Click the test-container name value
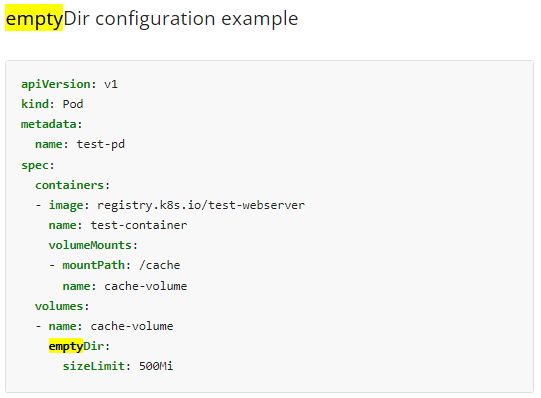This screenshot has height=398, width=541. coord(139,225)
